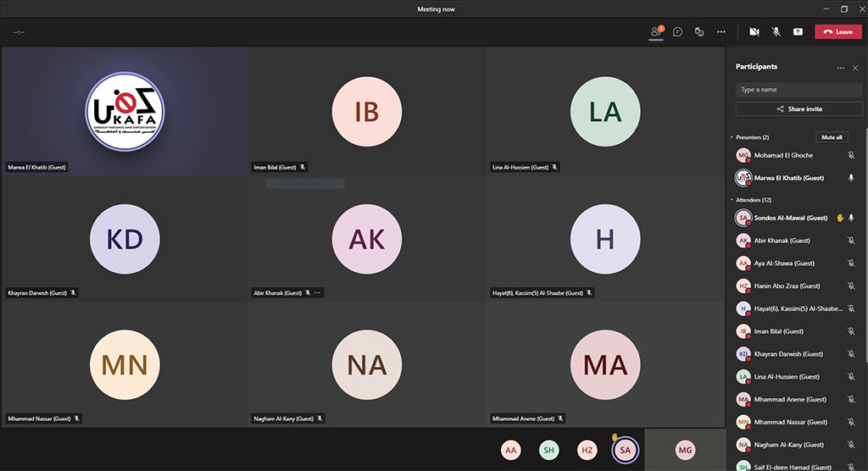The height and width of the screenshot is (471, 868).
Task: Toggle Mohamad El Ghoche's mic in participants list
Action: [x=851, y=156]
